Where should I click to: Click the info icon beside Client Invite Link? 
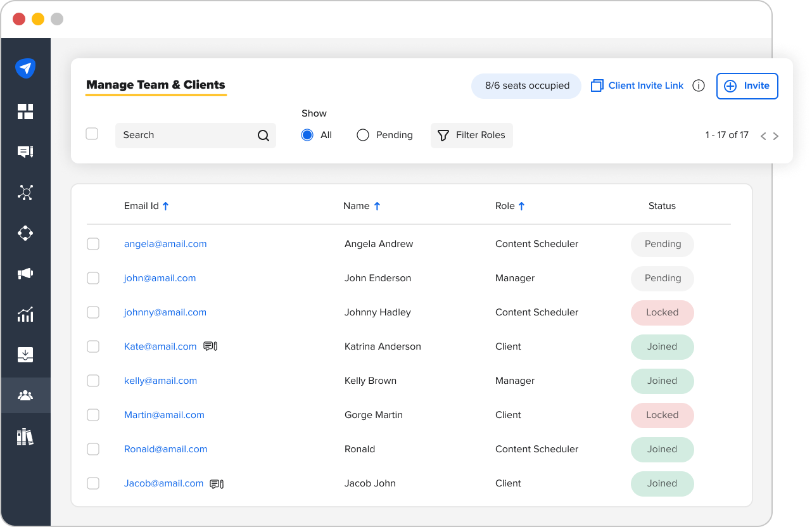(698, 86)
